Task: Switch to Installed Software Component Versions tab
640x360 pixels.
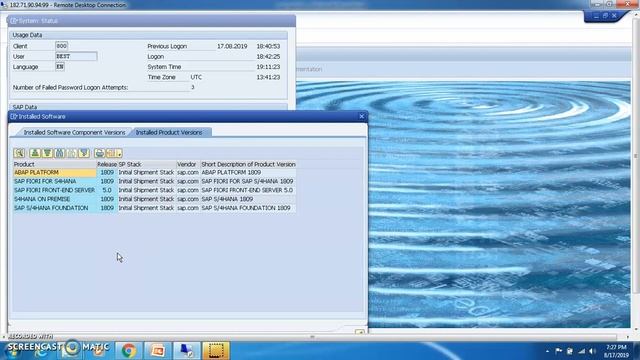Action: 74,132
